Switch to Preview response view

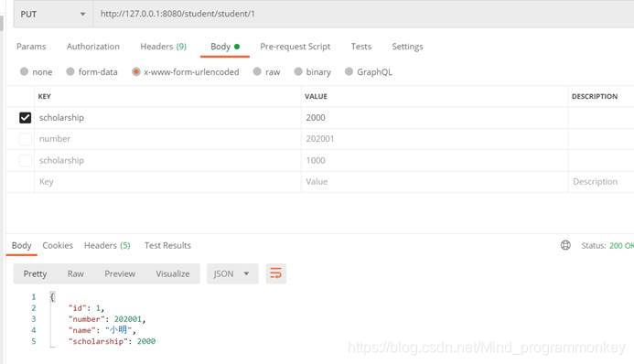coord(120,273)
